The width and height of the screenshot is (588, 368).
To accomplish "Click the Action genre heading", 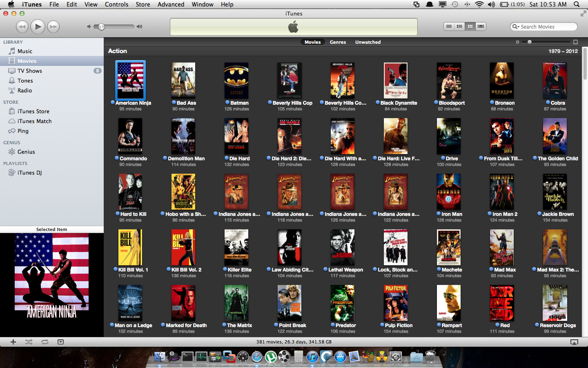I will [x=118, y=51].
